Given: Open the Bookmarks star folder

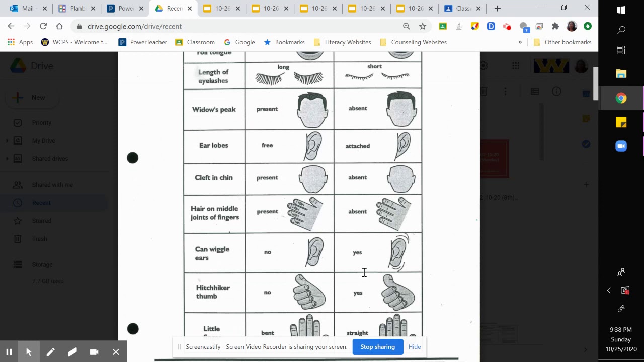Looking at the screenshot, I should point(284,42).
